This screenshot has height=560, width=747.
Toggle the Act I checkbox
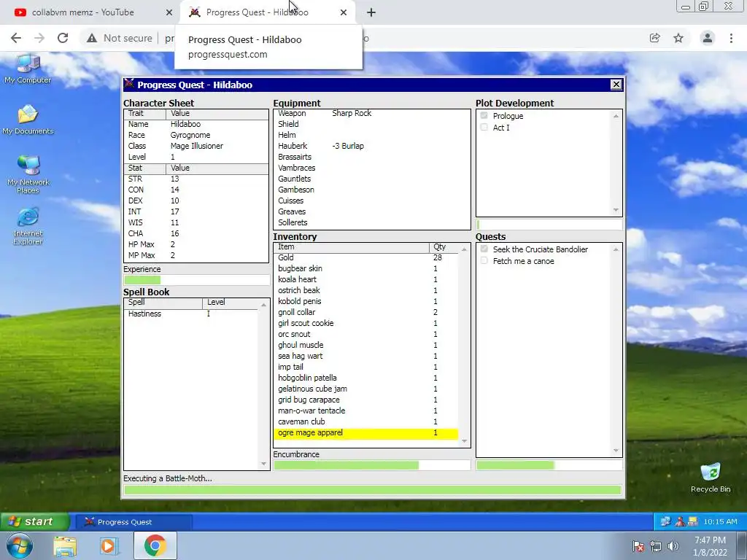pos(484,127)
